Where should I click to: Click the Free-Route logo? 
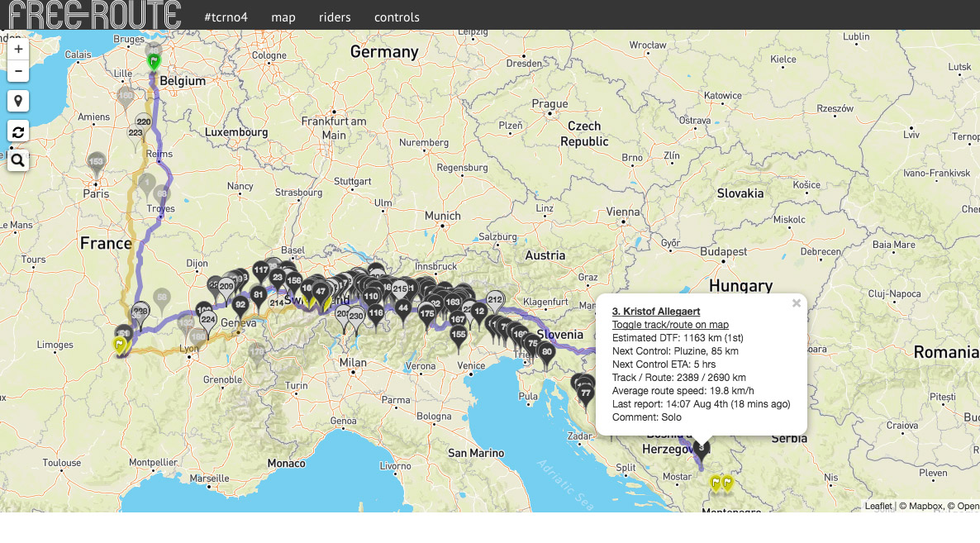click(x=93, y=15)
